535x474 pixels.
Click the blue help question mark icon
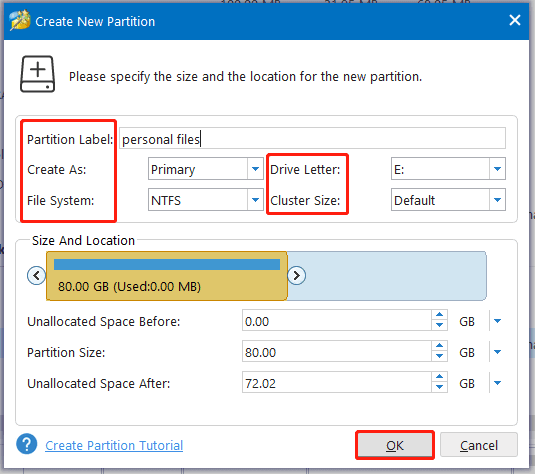coord(27,444)
